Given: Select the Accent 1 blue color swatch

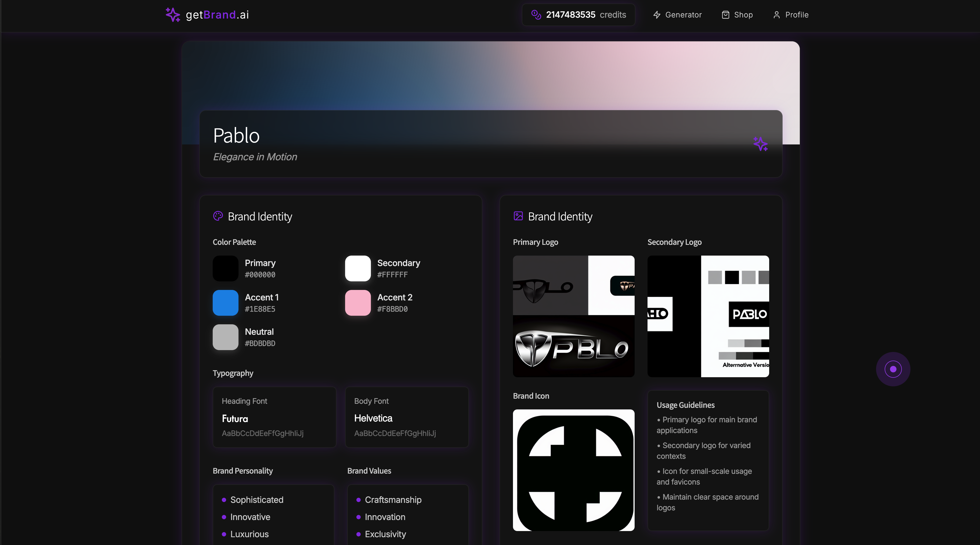Looking at the screenshot, I should 225,303.
